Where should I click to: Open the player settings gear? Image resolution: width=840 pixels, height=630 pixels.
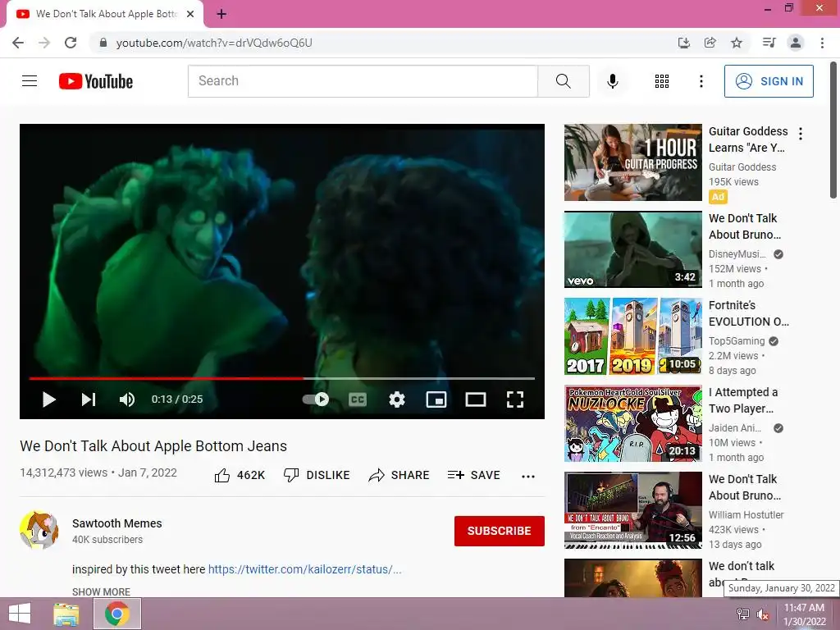click(x=397, y=399)
